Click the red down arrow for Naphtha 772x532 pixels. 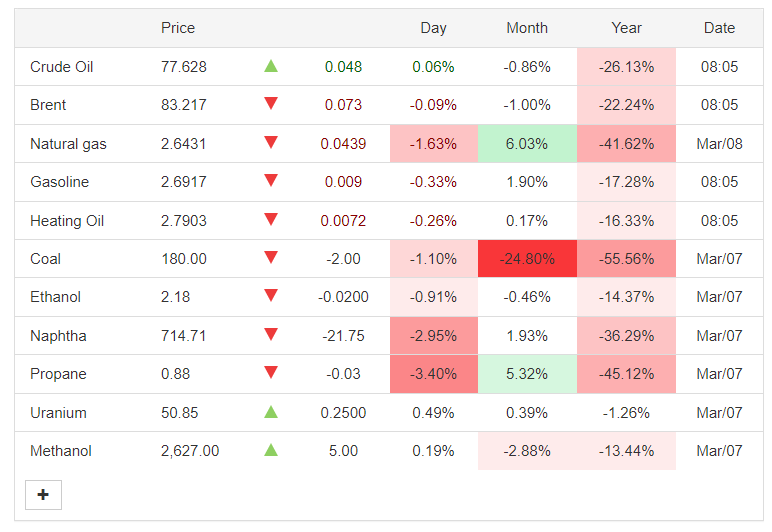271,334
